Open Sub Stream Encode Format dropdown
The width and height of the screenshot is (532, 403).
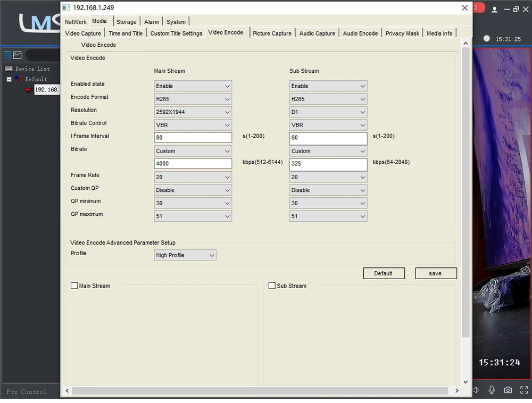[328, 99]
